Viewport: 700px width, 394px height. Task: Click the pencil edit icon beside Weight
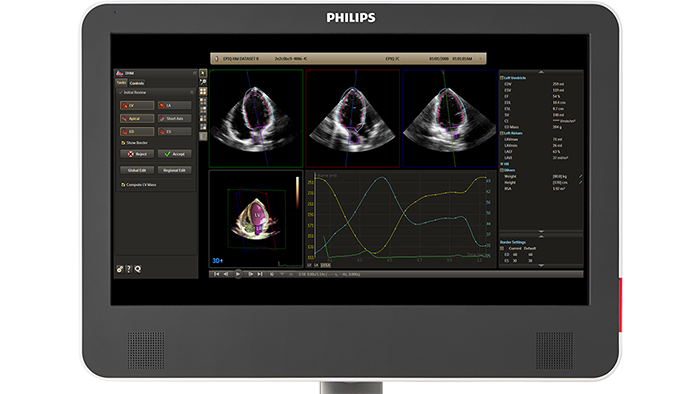point(580,177)
